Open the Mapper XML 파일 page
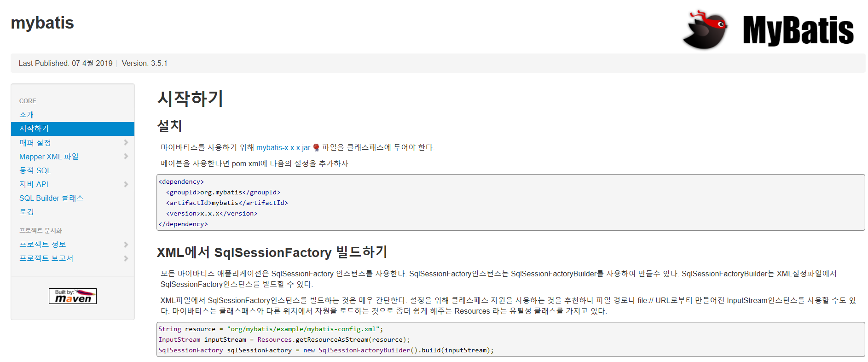868x362 pixels. tap(49, 157)
